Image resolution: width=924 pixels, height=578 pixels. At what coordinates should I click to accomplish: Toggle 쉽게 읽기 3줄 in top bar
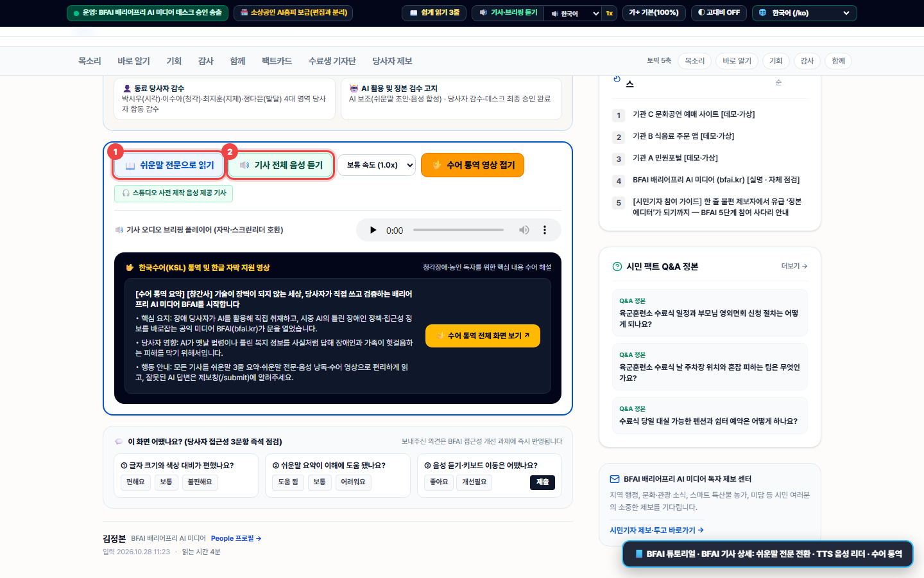(x=434, y=13)
